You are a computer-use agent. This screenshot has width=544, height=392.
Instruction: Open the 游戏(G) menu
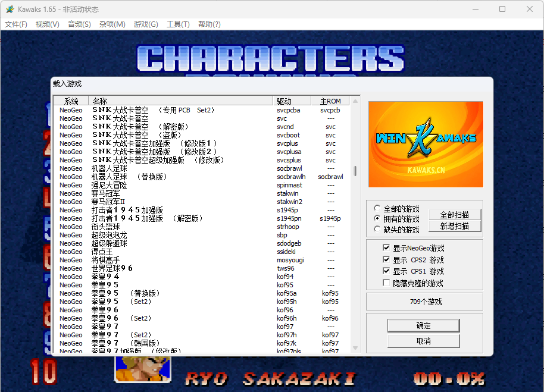146,24
